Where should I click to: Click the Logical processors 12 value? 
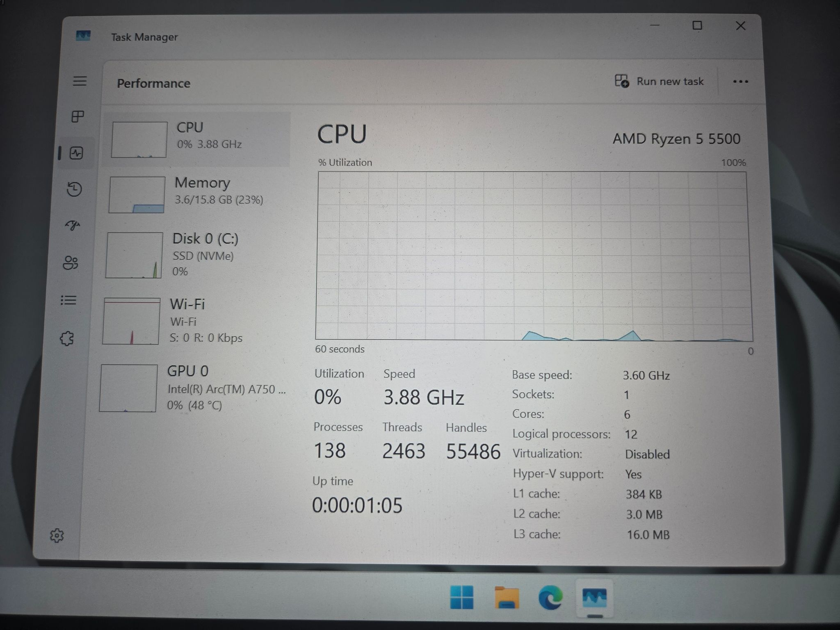(631, 434)
